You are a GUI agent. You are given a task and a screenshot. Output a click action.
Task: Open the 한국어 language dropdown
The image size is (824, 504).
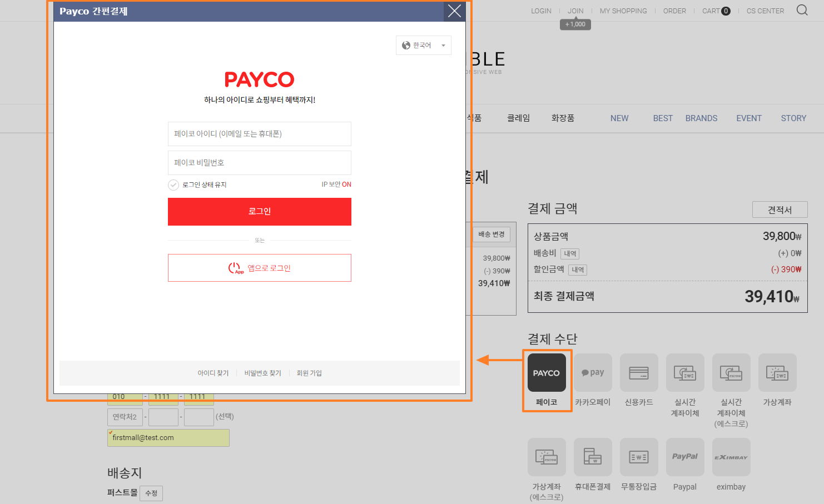click(x=424, y=46)
